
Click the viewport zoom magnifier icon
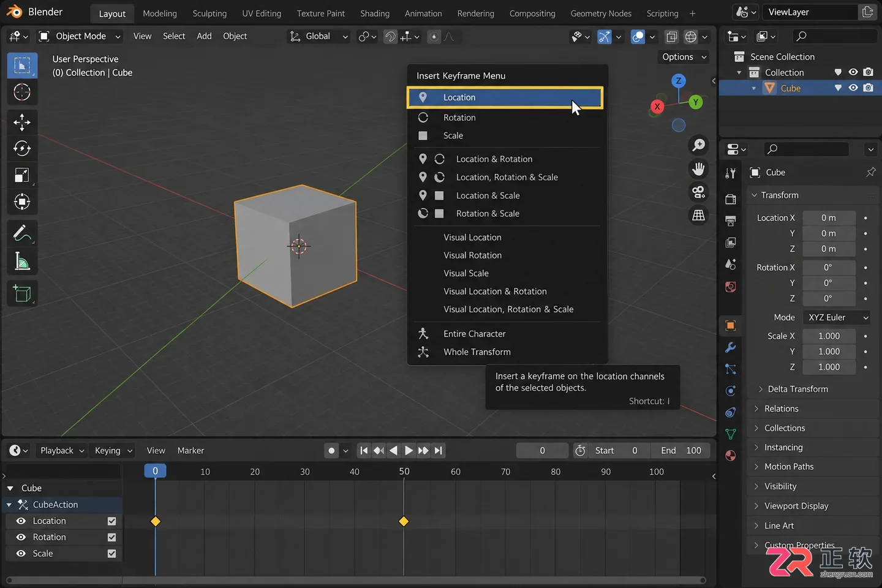pos(698,145)
